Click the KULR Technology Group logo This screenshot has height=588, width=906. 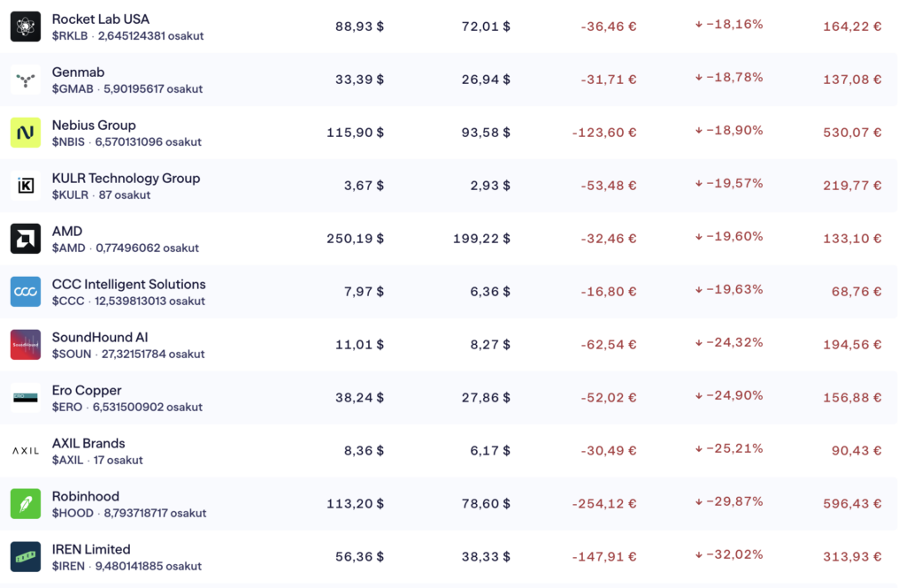tap(26, 186)
